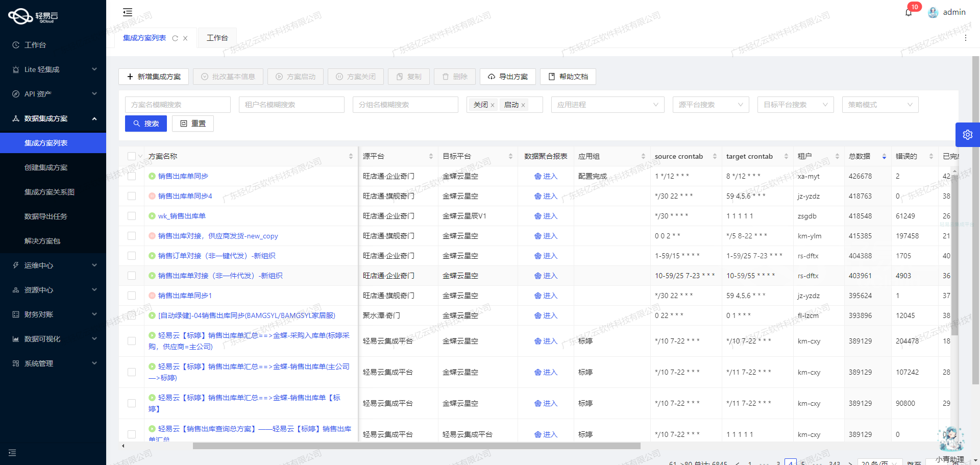The height and width of the screenshot is (465, 980).
Task: Open the 销售出库单同步4 plan link
Action: tap(185, 196)
